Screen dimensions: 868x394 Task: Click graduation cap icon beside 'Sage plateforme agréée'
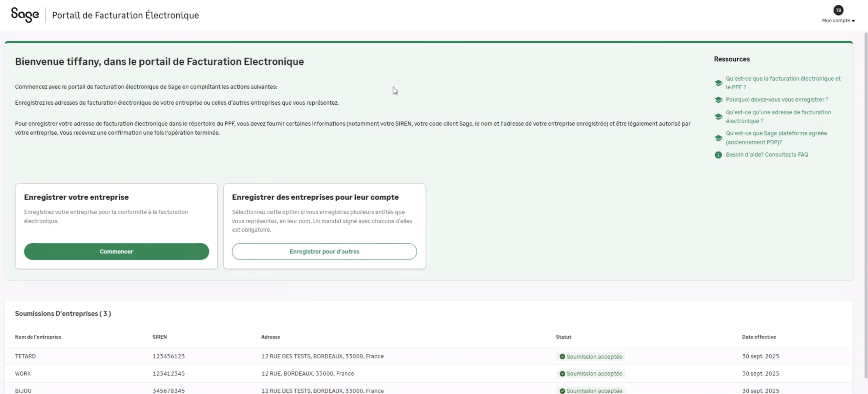coord(718,138)
